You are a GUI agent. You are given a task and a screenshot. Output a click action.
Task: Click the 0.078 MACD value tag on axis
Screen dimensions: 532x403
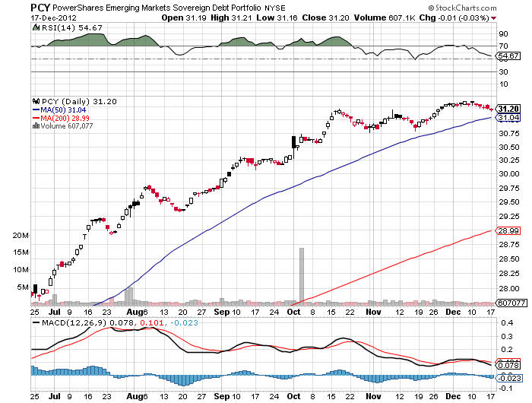click(x=508, y=365)
